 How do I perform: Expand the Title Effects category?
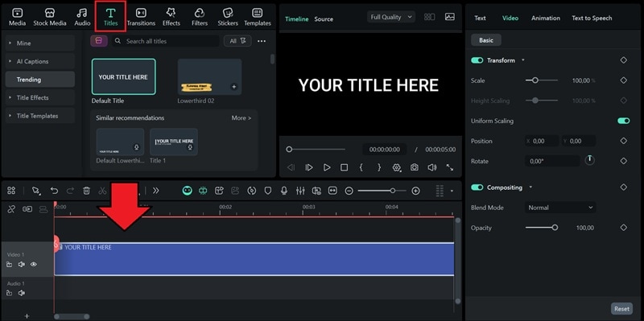[x=39, y=97]
